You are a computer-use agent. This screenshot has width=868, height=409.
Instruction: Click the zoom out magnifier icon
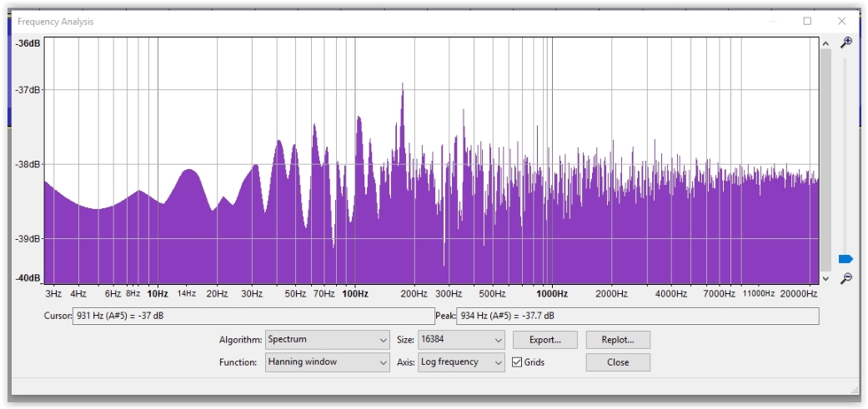(845, 278)
